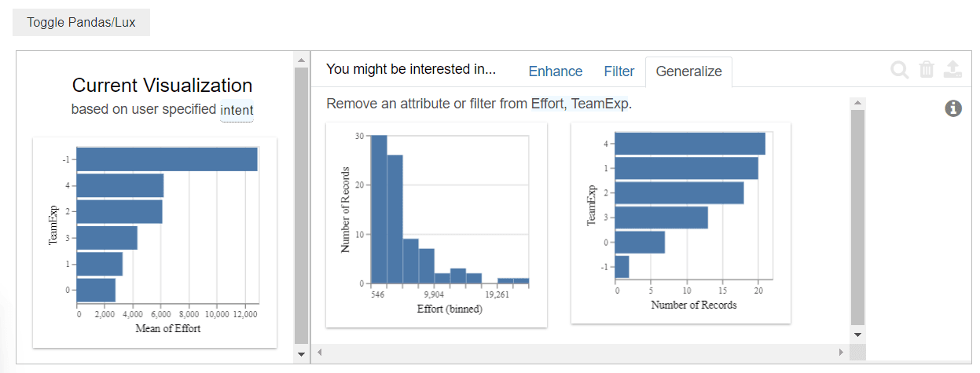Image resolution: width=980 pixels, height=373 pixels.
Task: Select the Effort binned histogram chart
Action: coord(436,224)
